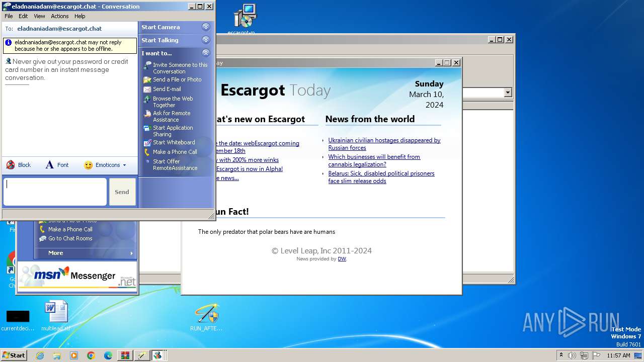The height and width of the screenshot is (362, 644).
Task: Click in the message text input box
Action: (55, 192)
